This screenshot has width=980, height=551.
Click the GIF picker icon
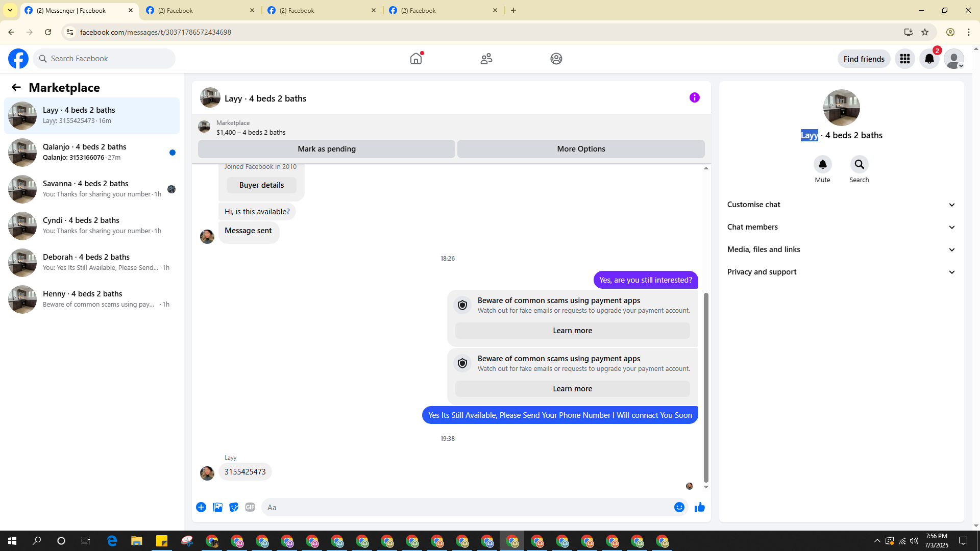coord(250,507)
